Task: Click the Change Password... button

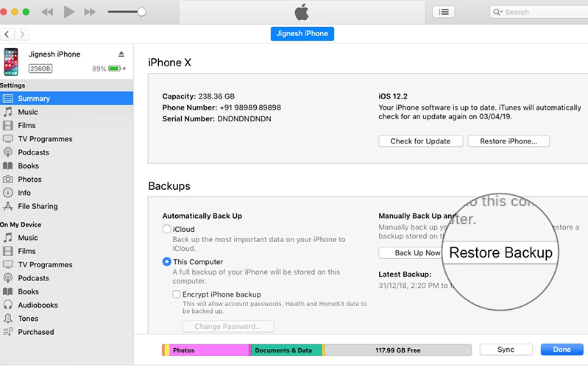Action: (228, 326)
